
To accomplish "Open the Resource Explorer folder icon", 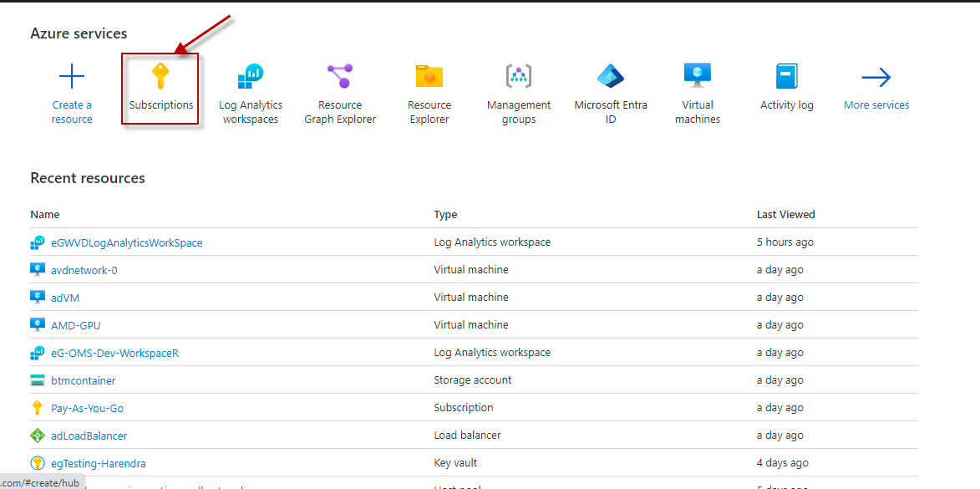I will 429,76.
